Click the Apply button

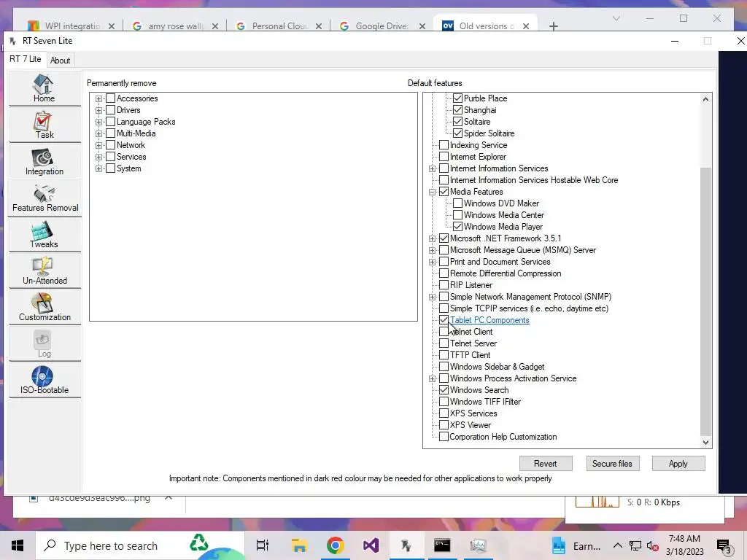coord(678,463)
